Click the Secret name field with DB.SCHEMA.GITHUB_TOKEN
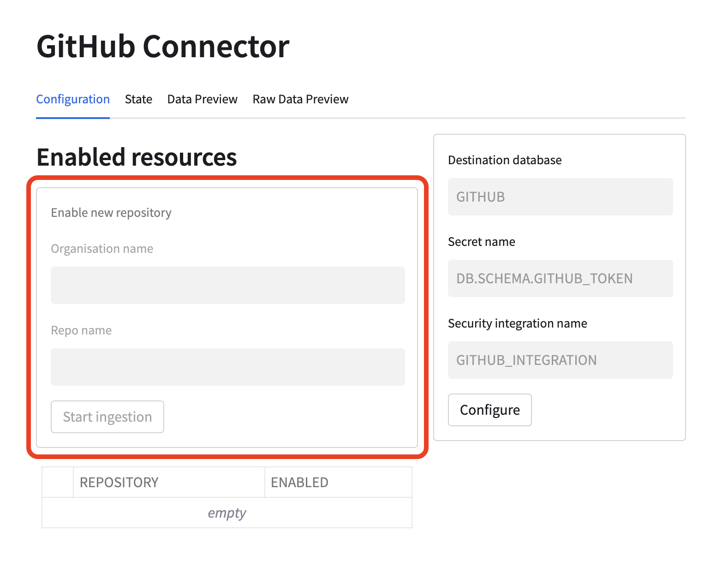Image resolution: width=728 pixels, height=561 pixels. coord(560,279)
